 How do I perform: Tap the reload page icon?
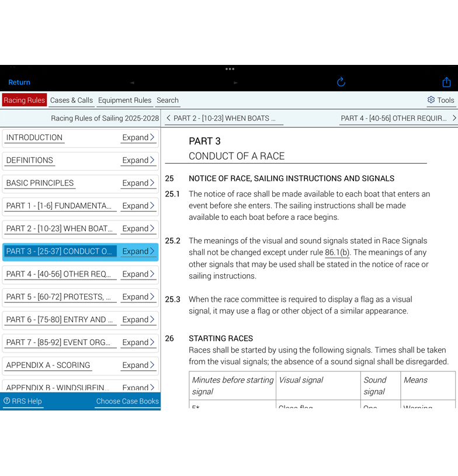click(x=341, y=82)
